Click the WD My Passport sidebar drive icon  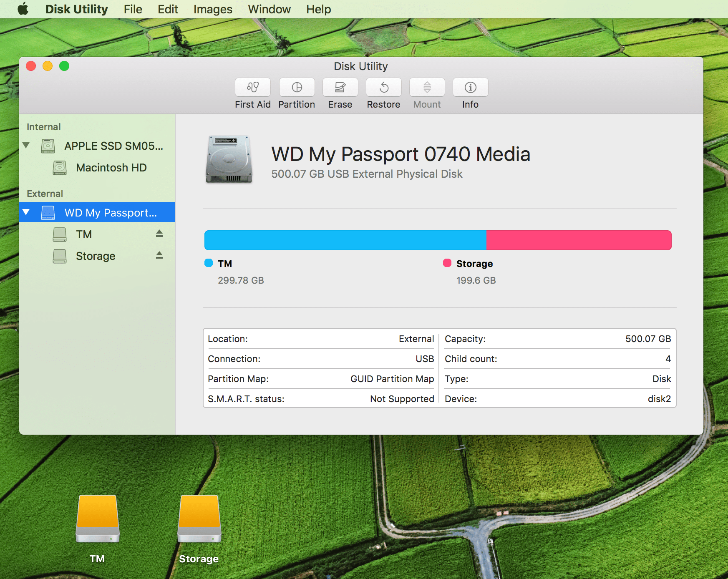click(x=48, y=213)
